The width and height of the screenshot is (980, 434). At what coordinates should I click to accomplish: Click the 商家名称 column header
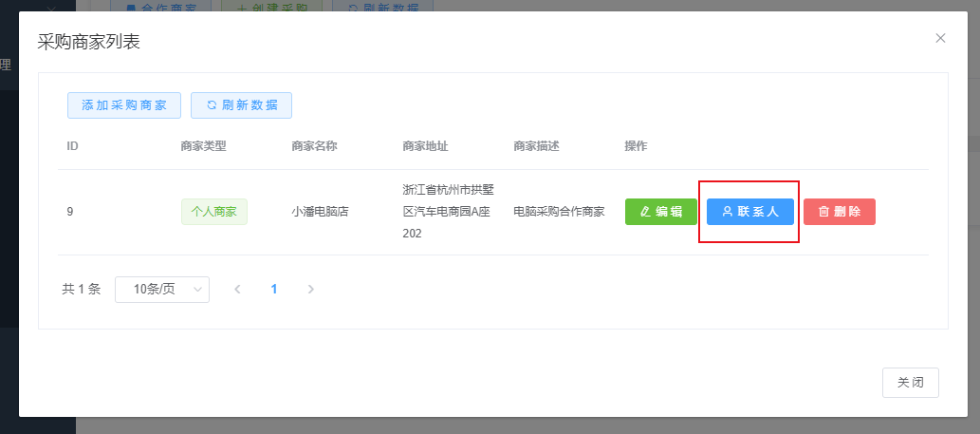(314, 146)
